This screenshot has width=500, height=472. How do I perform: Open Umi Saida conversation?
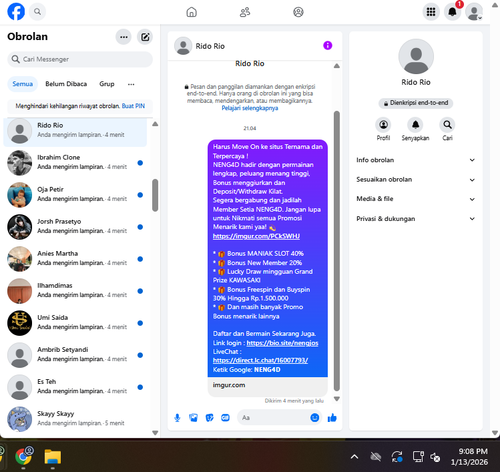pos(75,323)
